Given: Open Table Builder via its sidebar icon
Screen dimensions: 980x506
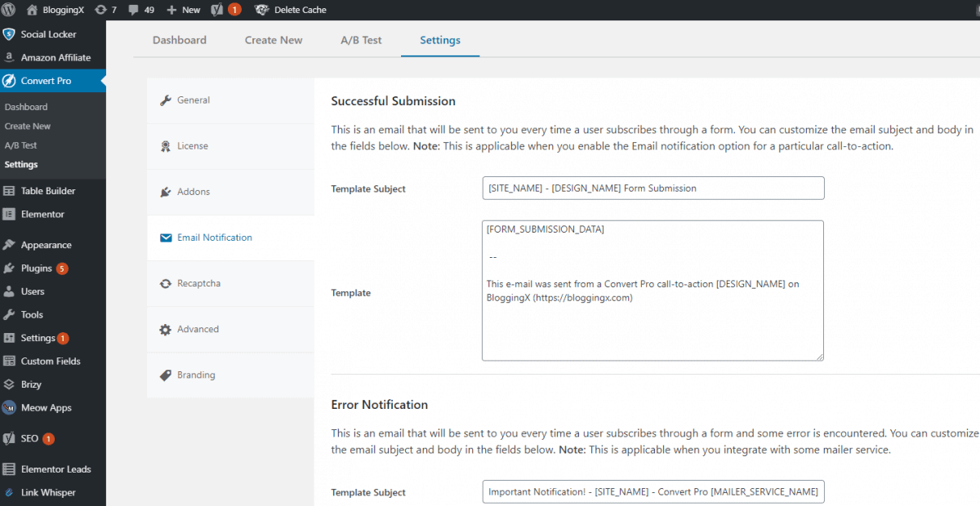Looking at the screenshot, I should pyautogui.click(x=9, y=191).
